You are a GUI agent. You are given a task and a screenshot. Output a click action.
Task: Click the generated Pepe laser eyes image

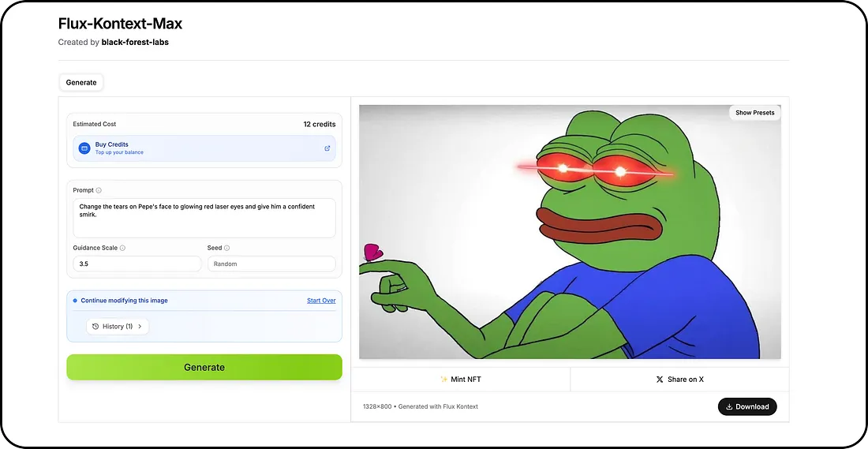coord(570,232)
